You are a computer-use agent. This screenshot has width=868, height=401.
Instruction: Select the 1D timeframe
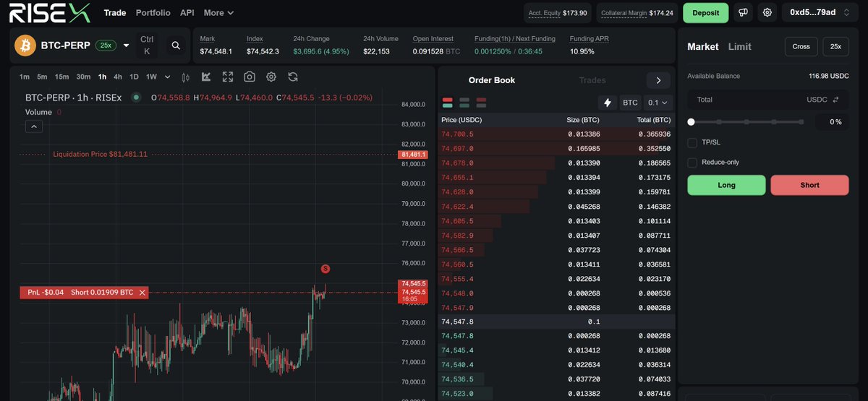click(x=134, y=77)
